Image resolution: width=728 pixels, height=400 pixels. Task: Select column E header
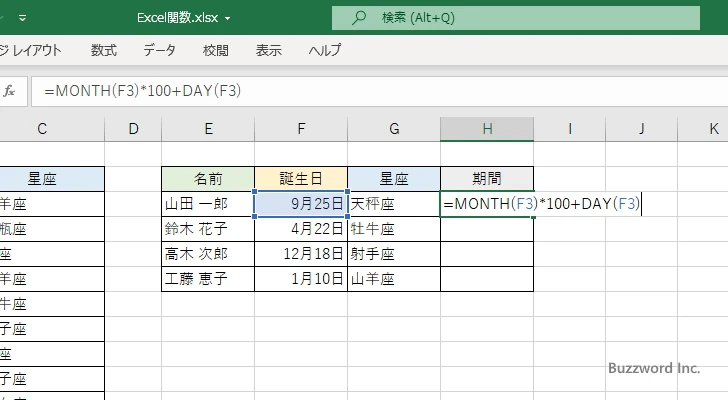point(208,129)
